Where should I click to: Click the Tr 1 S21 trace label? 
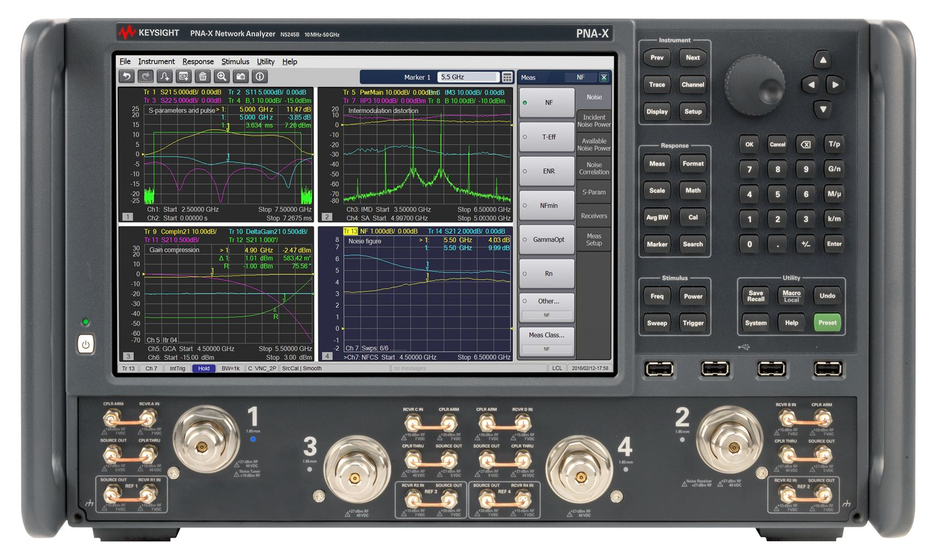[x=182, y=92]
